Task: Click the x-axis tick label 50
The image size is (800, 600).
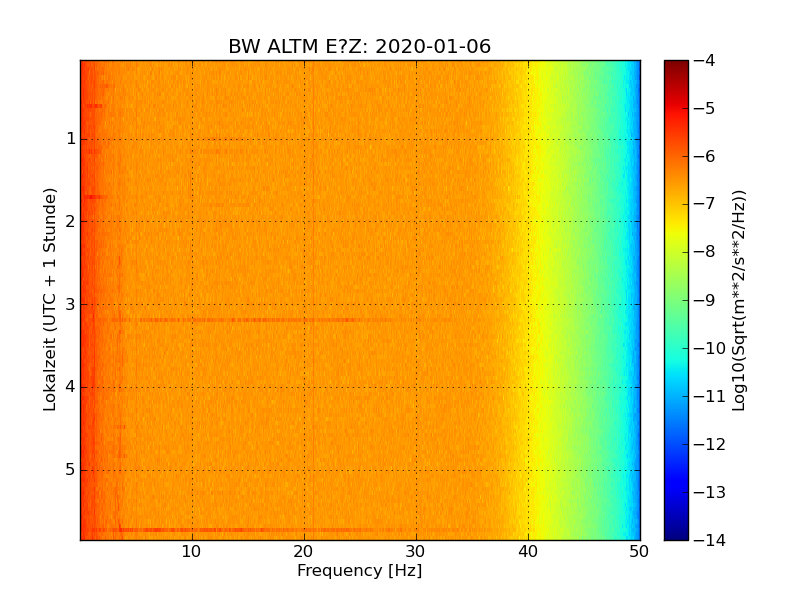Action: 639,552
